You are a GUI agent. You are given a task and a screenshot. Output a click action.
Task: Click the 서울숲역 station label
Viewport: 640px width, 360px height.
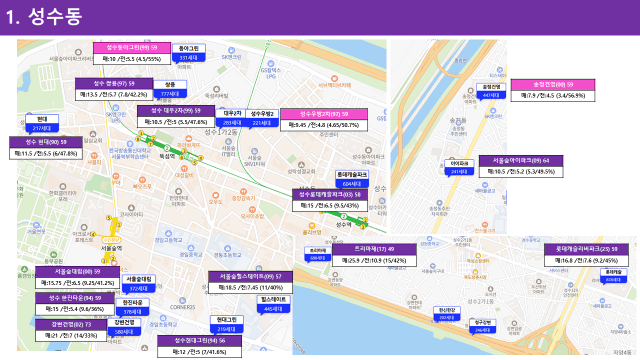tap(111, 248)
